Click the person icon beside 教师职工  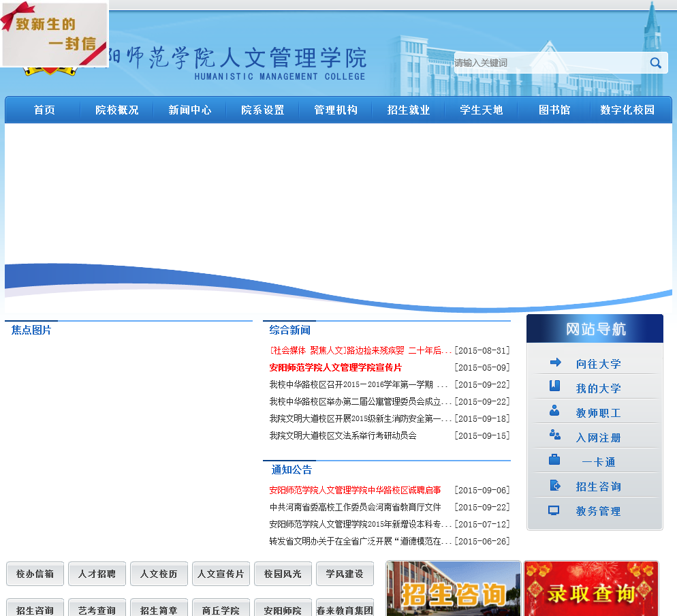(x=554, y=410)
